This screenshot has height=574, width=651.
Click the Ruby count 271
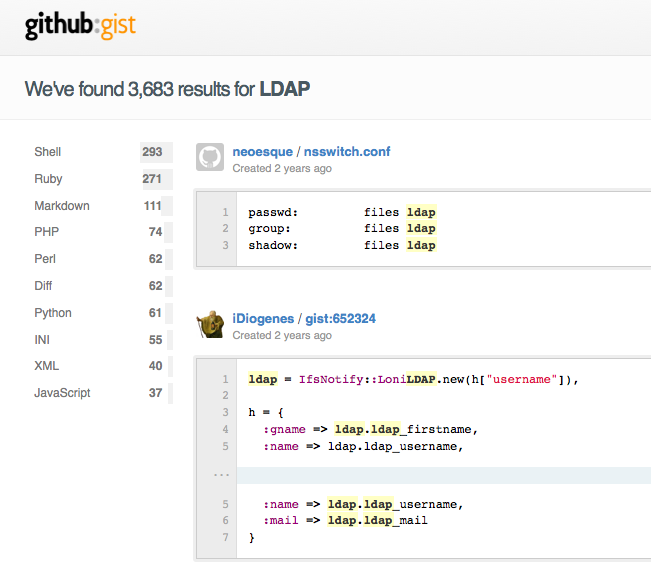[152, 179]
